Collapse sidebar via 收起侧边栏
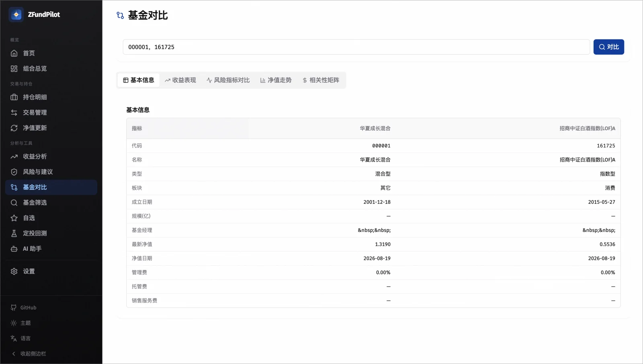643x364 pixels. coord(51,354)
